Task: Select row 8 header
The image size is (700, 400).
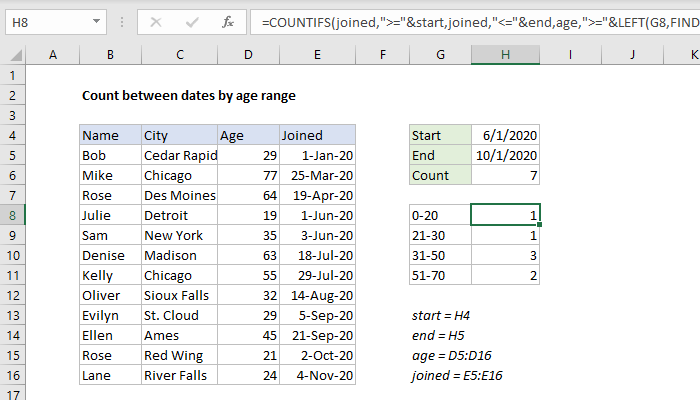Action: tap(11, 214)
